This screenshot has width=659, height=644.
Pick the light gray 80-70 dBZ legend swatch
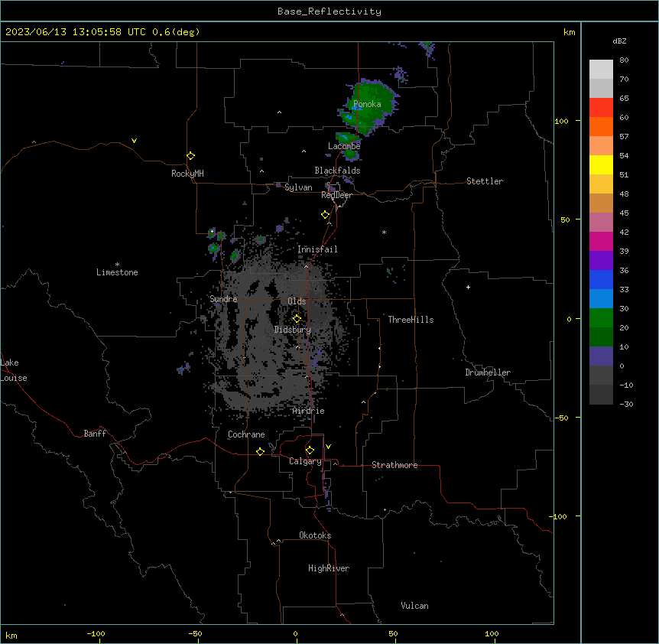601,70
